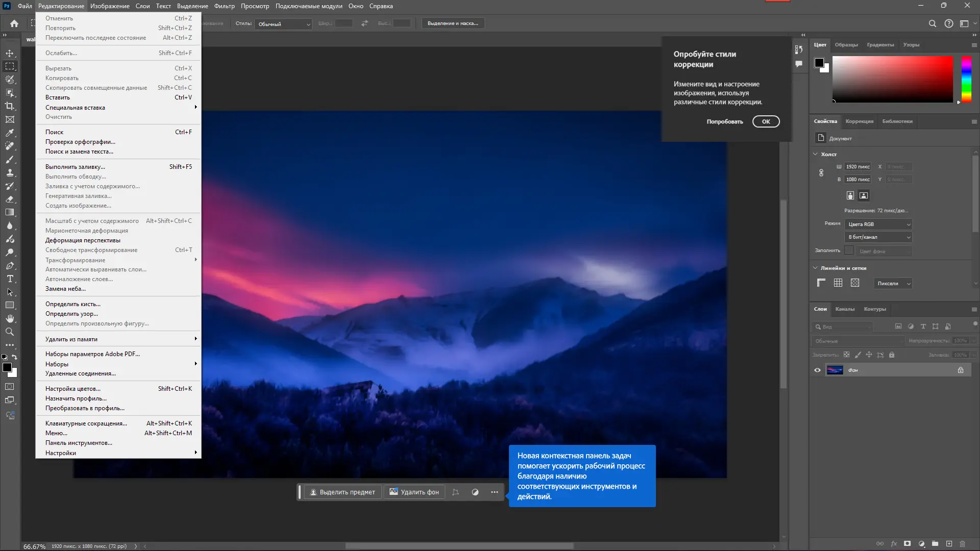Click the Home icon in options bar
This screenshot has width=980, height=551.
click(14, 23)
